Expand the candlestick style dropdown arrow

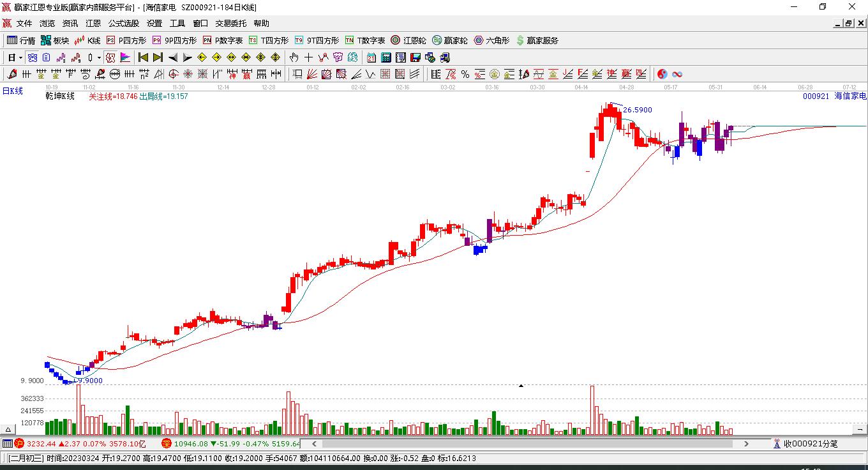click(x=99, y=57)
